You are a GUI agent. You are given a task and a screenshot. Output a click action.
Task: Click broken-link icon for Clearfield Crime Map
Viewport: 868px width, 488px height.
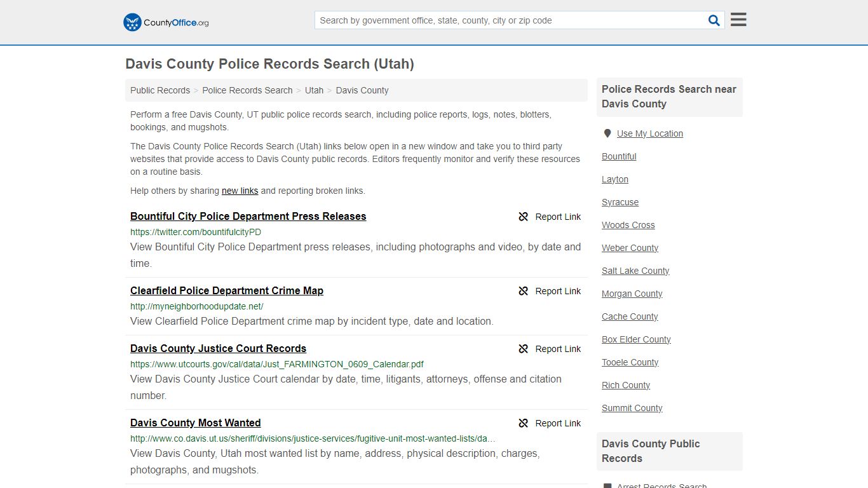pos(524,291)
